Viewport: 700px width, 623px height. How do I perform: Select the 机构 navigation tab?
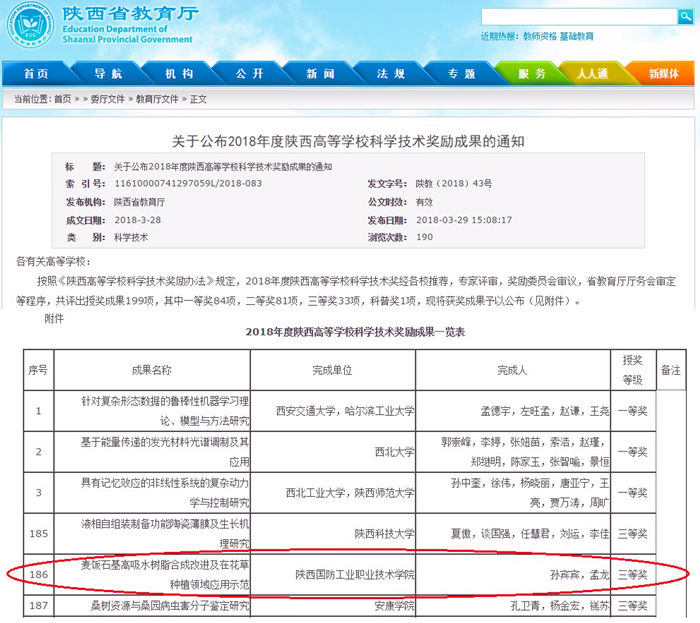[179, 74]
